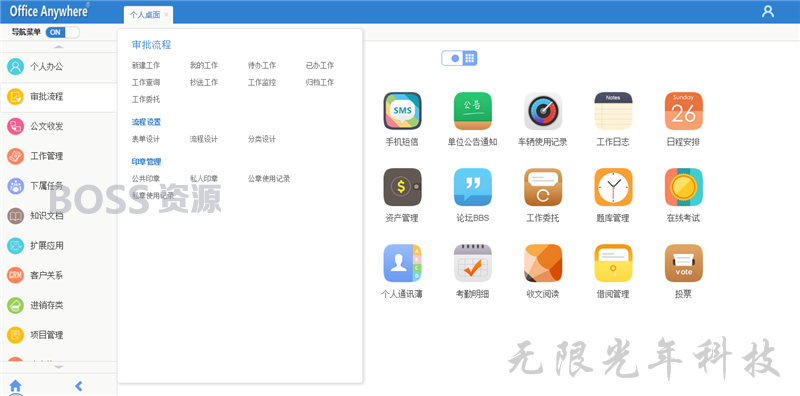Click the 印章管理 section heading
This screenshot has width=800, height=396.
(146, 162)
